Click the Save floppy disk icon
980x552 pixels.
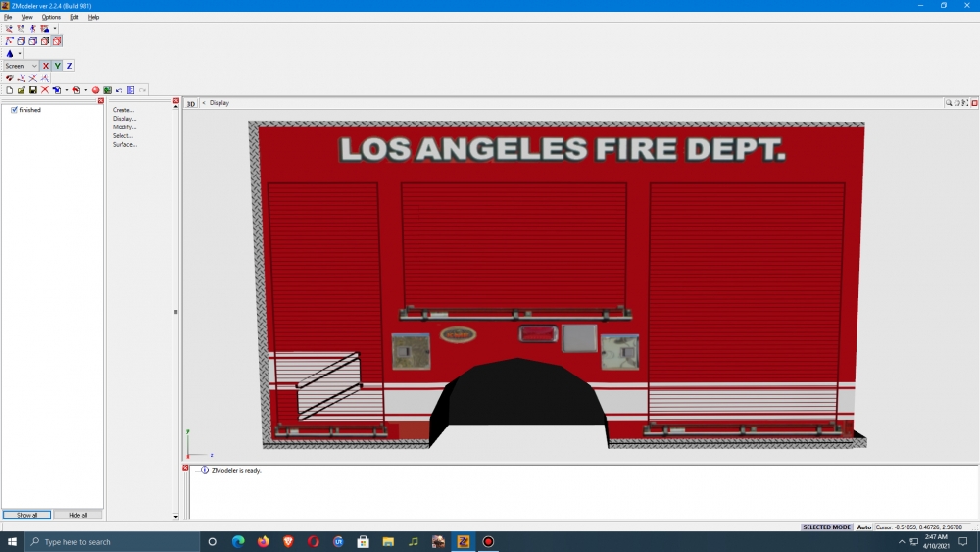pyautogui.click(x=32, y=90)
